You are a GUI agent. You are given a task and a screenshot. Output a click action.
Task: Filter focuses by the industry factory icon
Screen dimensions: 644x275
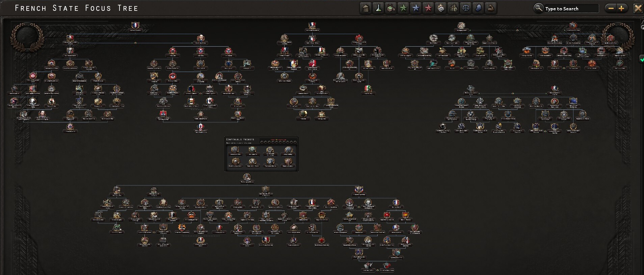coord(391,8)
